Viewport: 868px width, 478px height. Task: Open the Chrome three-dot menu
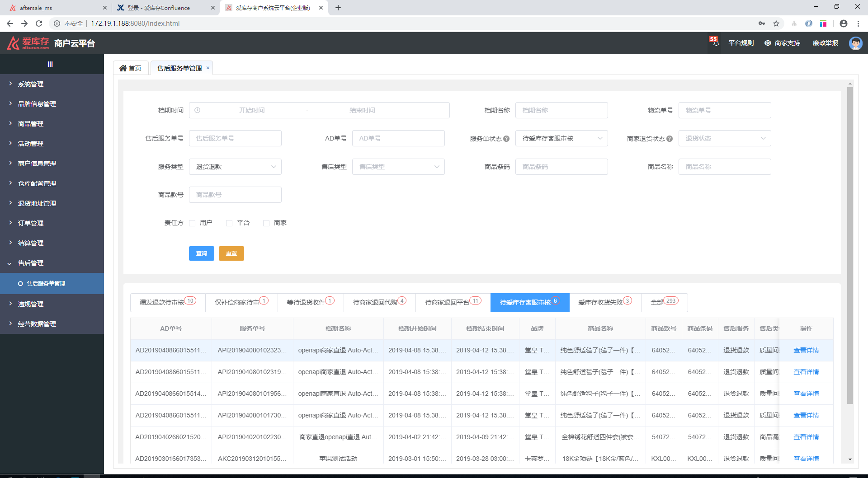point(858,23)
